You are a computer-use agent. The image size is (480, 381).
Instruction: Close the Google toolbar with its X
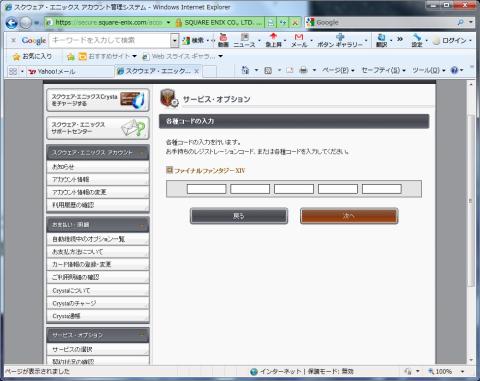(13, 40)
